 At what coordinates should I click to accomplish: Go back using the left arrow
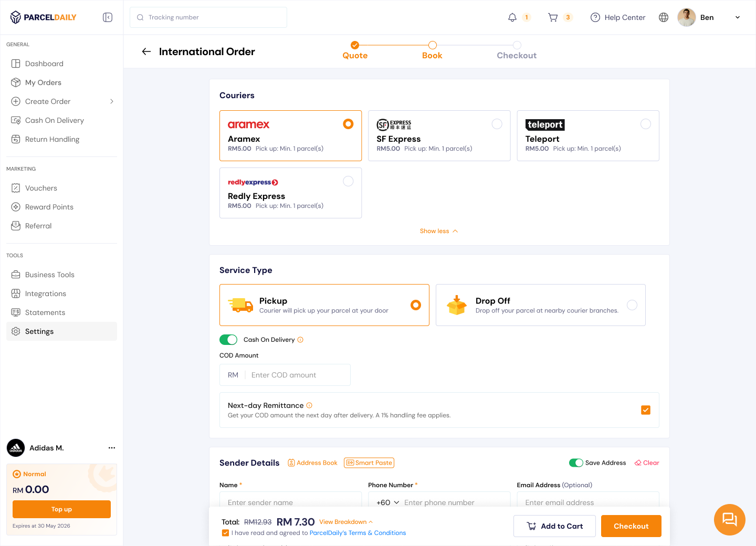[146, 51]
